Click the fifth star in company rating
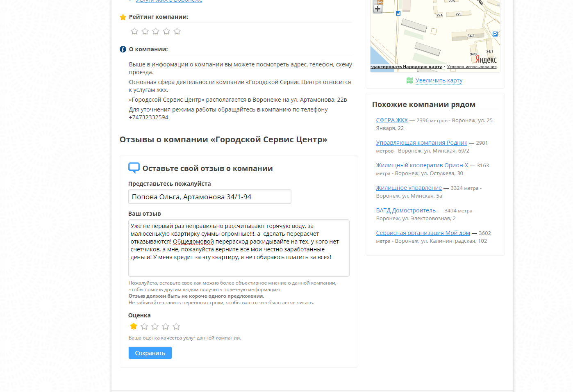This screenshot has height=392, width=573. (x=177, y=31)
